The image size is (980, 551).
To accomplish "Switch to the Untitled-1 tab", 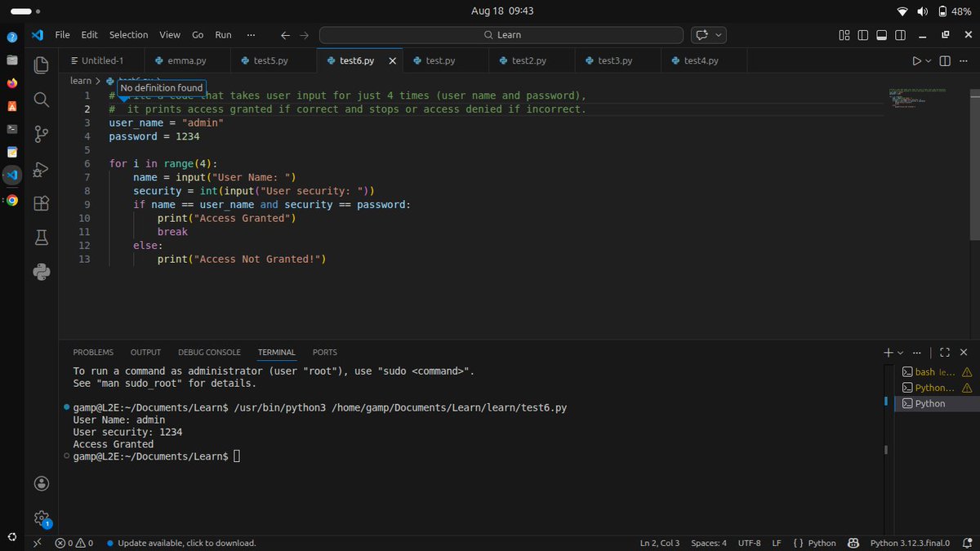I will [x=102, y=61].
